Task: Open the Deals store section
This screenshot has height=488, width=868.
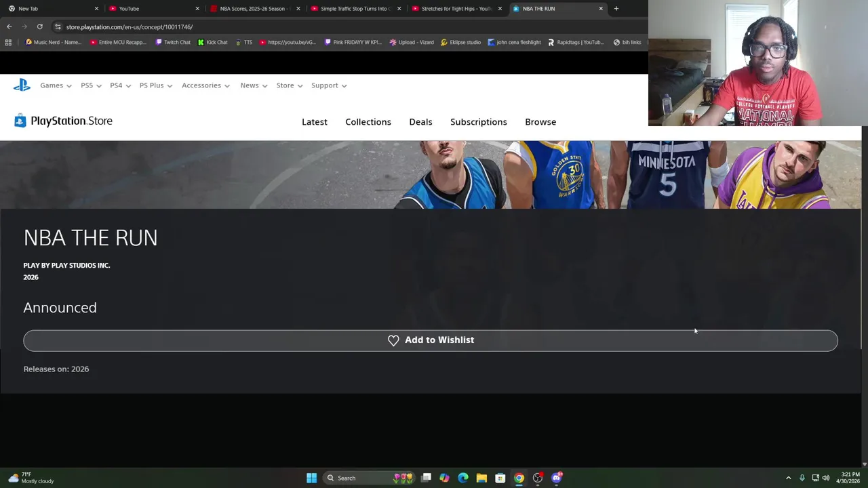Action: (420, 122)
